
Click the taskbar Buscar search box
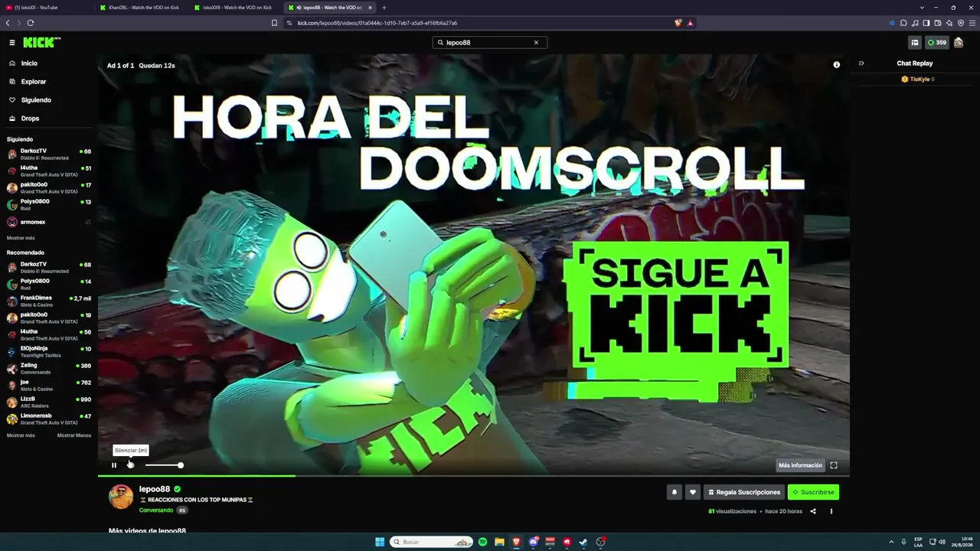tap(432, 542)
